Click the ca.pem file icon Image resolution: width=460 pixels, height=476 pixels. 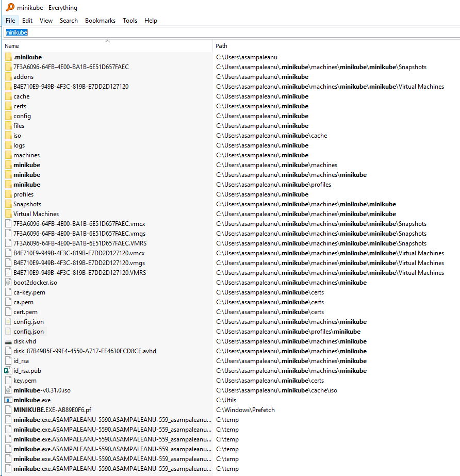[x=8, y=302]
